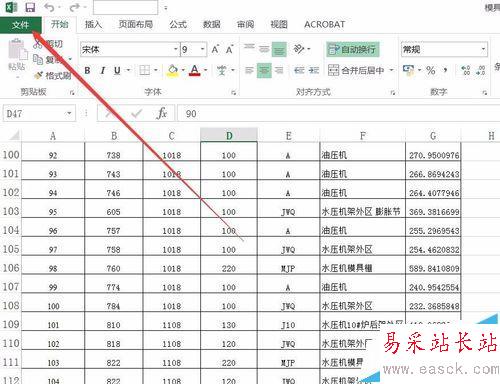Click the Comma style icon

[445, 70]
